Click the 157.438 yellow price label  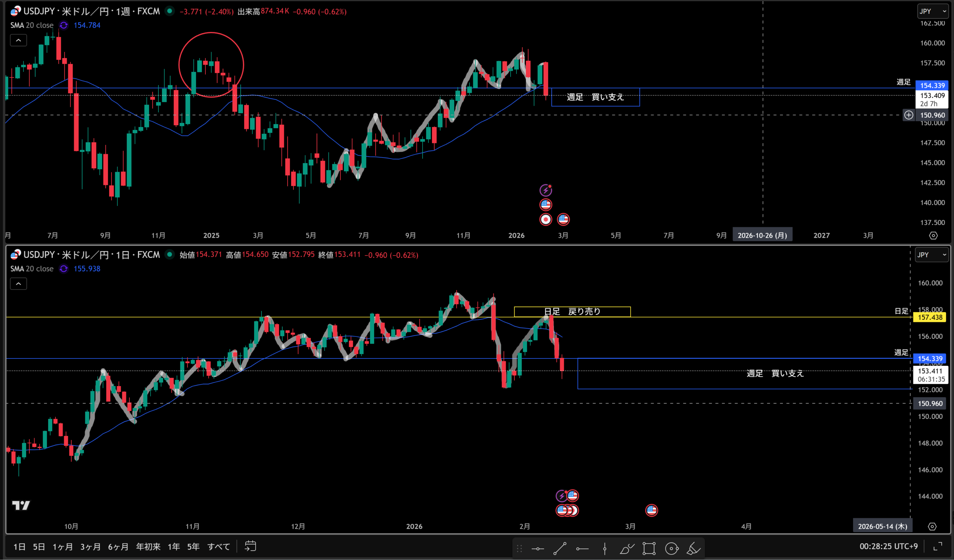pyautogui.click(x=930, y=317)
